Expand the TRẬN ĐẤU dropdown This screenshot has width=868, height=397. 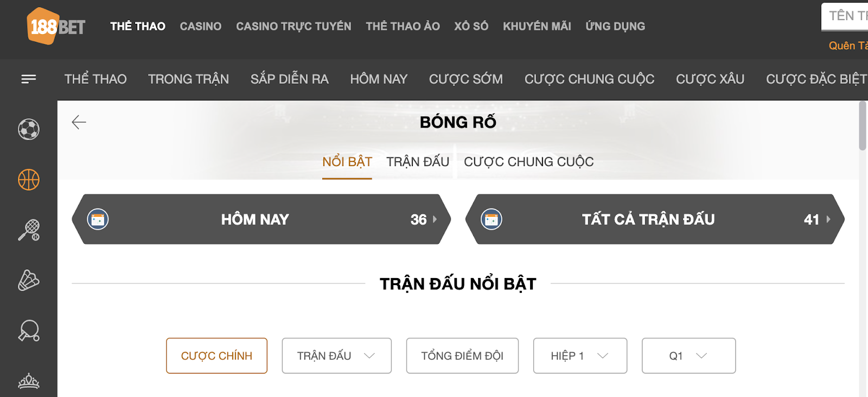tap(336, 356)
